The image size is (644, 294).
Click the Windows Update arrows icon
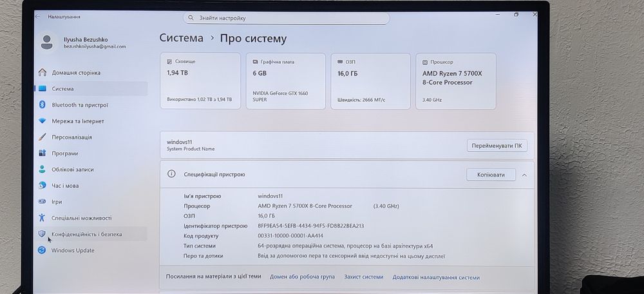[41, 250]
